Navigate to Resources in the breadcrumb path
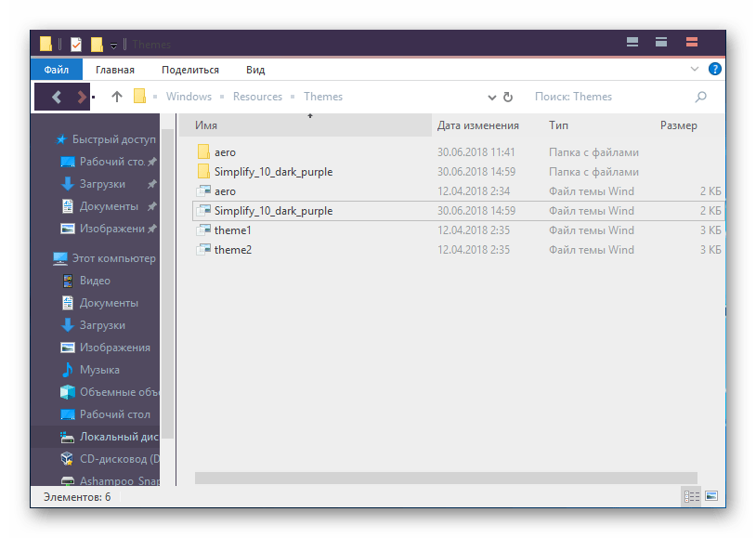This screenshot has height=538, width=756. coord(257,97)
